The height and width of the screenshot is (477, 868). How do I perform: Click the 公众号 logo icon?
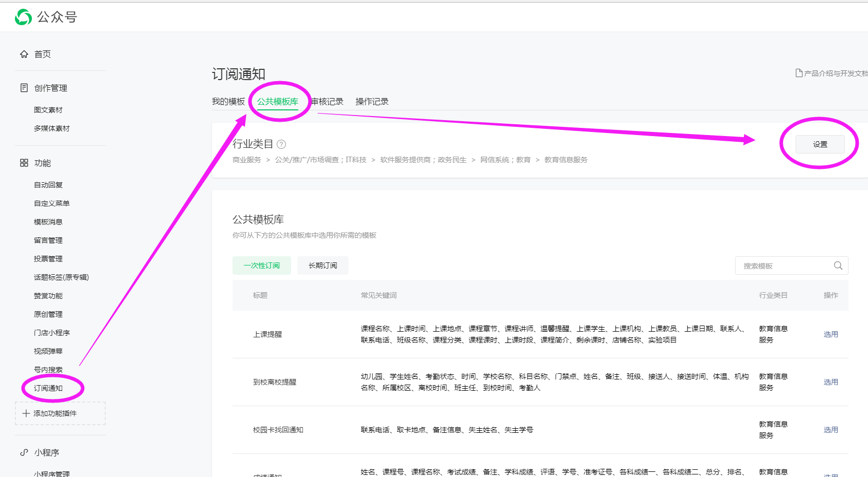[x=23, y=17]
